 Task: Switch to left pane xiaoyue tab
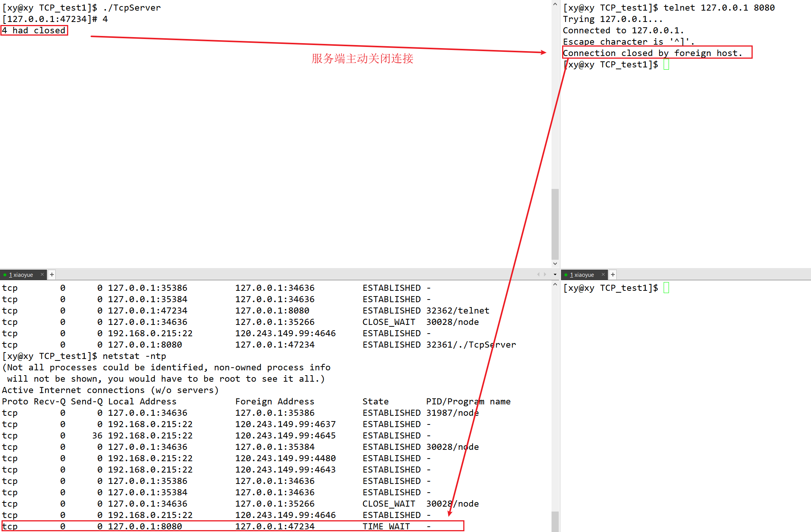coord(21,275)
